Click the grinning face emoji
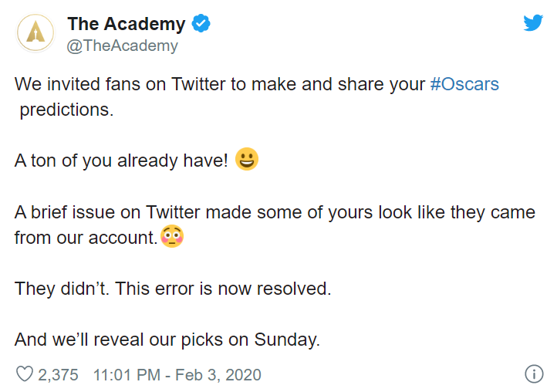Image resolution: width=557 pixels, height=392 pixels. point(247,161)
